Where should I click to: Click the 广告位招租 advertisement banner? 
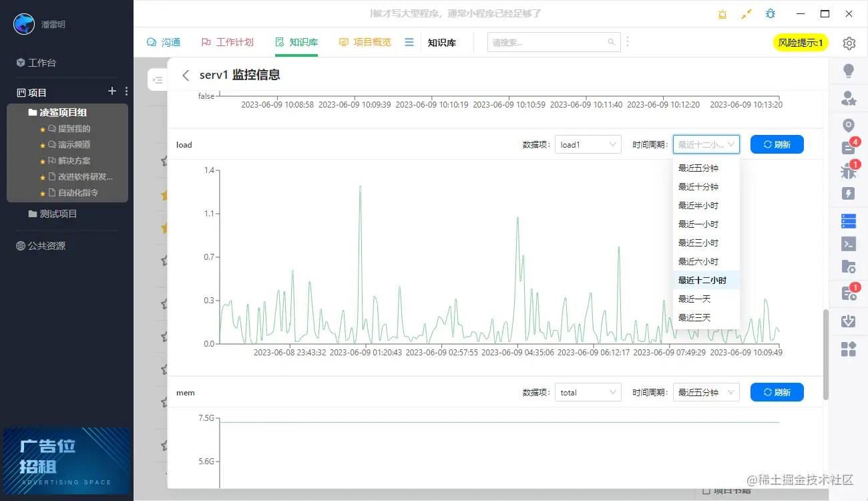(x=67, y=460)
